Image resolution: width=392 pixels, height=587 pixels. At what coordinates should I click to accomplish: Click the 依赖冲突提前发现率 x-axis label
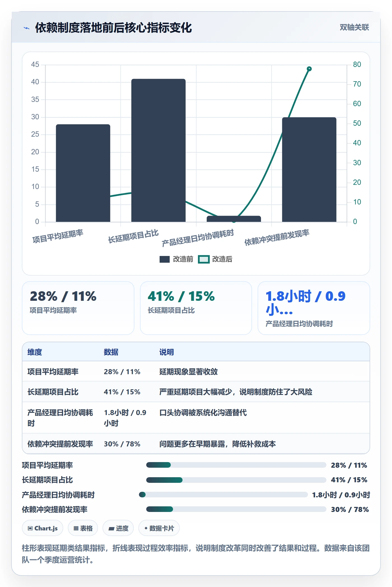(x=277, y=237)
